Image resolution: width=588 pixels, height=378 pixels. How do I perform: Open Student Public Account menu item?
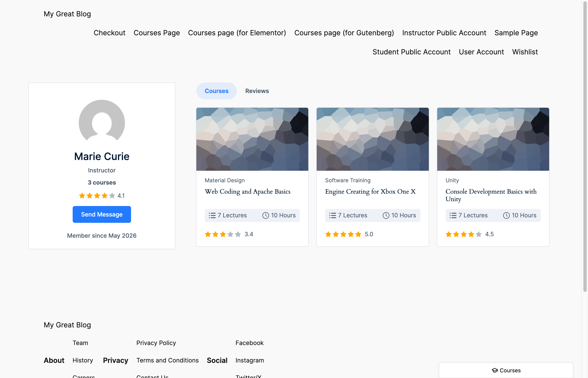coord(412,52)
